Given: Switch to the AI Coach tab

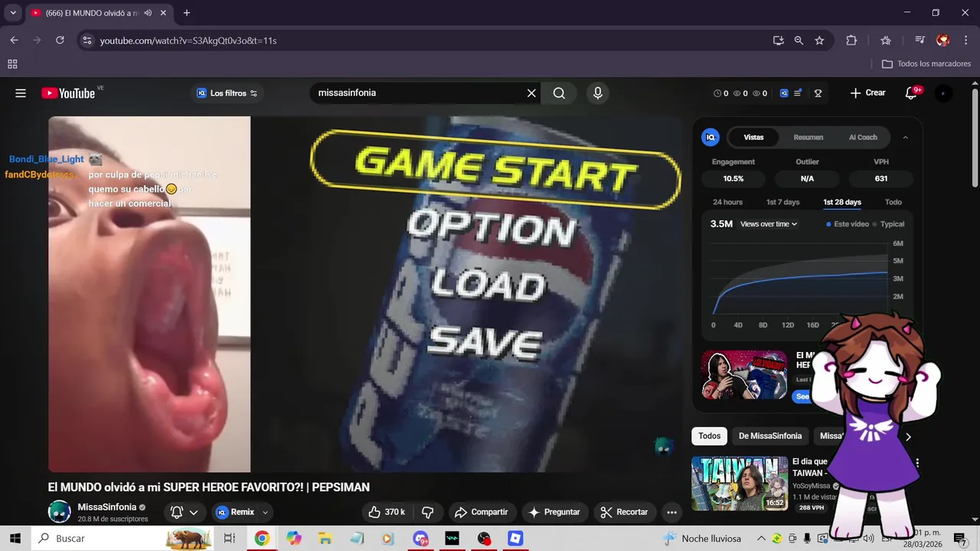Looking at the screenshot, I should [x=863, y=138].
